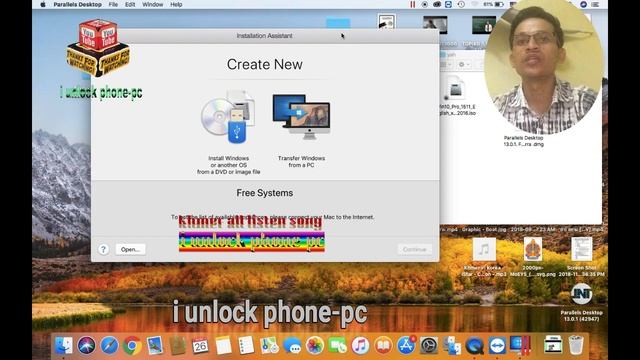The image size is (640, 360).
Task: Select the Screen Shot file on desktop
Action: click(582, 257)
